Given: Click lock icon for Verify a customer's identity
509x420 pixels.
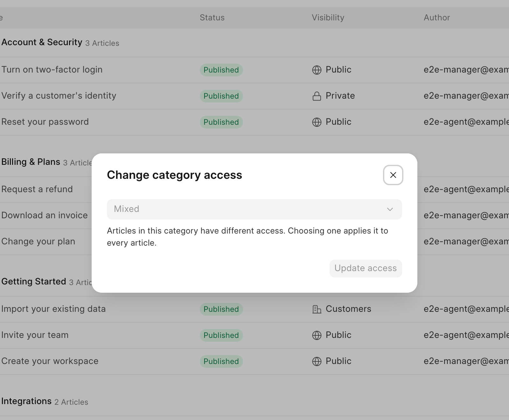Looking at the screenshot, I should pyautogui.click(x=317, y=96).
